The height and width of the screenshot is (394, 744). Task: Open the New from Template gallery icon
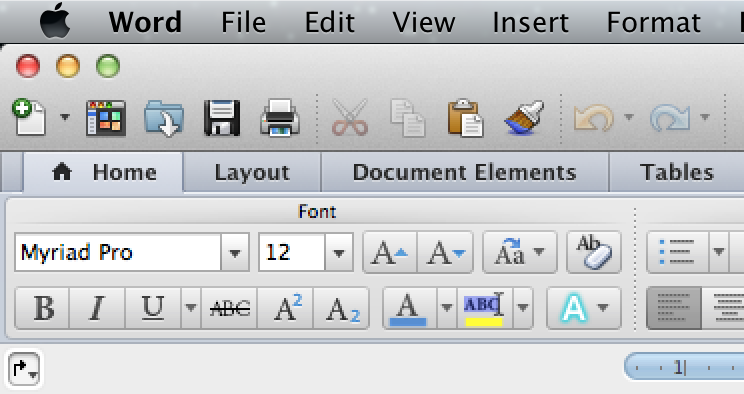click(x=106, y=118)
